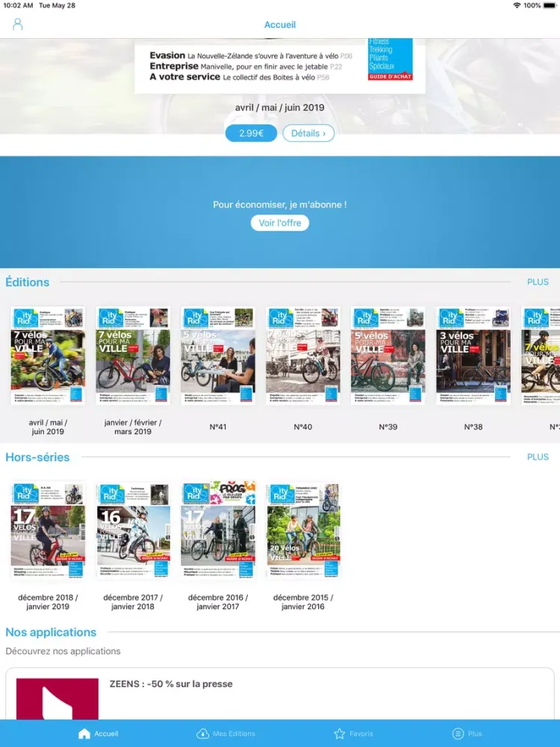Screen dimensions: 560x747
Task: Switch to the Favoris tab
Action: coord(361,734)
